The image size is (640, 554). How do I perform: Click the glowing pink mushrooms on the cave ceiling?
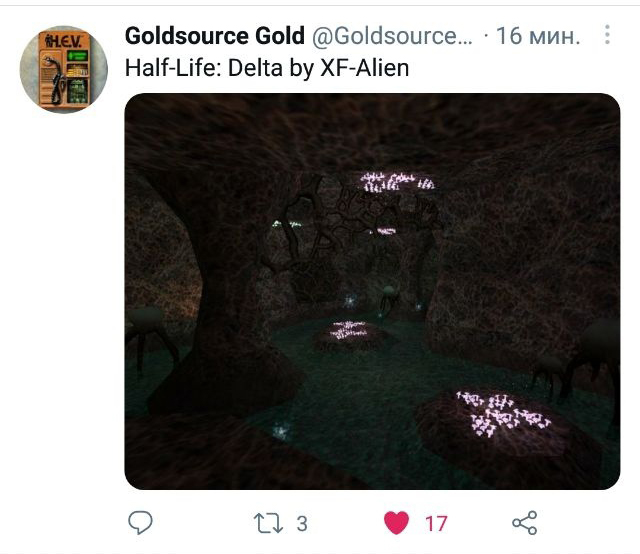(x=396, y=181)
